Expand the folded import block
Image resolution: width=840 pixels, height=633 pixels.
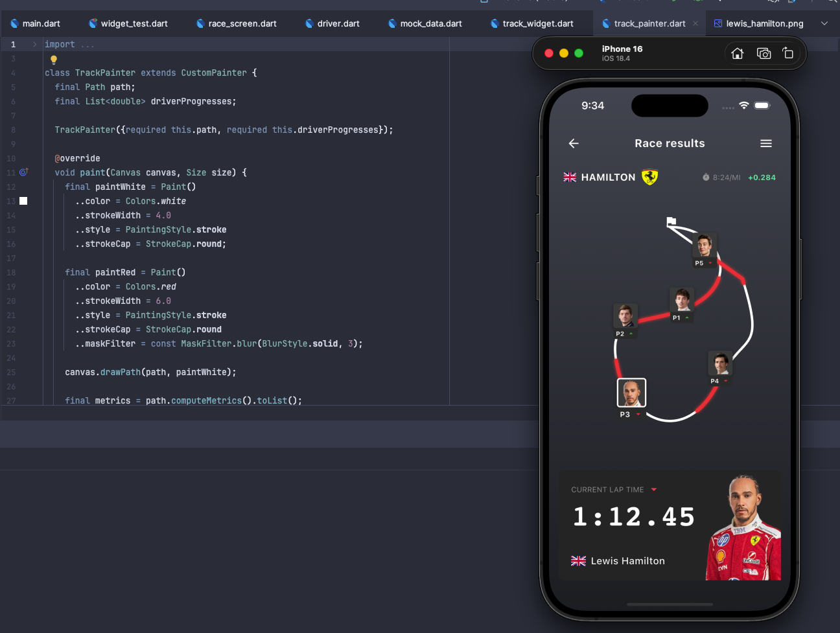(34, 45)
